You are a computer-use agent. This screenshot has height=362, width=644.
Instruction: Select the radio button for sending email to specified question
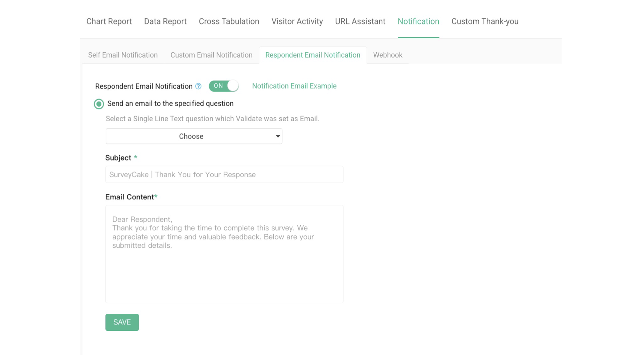(99, 104)
